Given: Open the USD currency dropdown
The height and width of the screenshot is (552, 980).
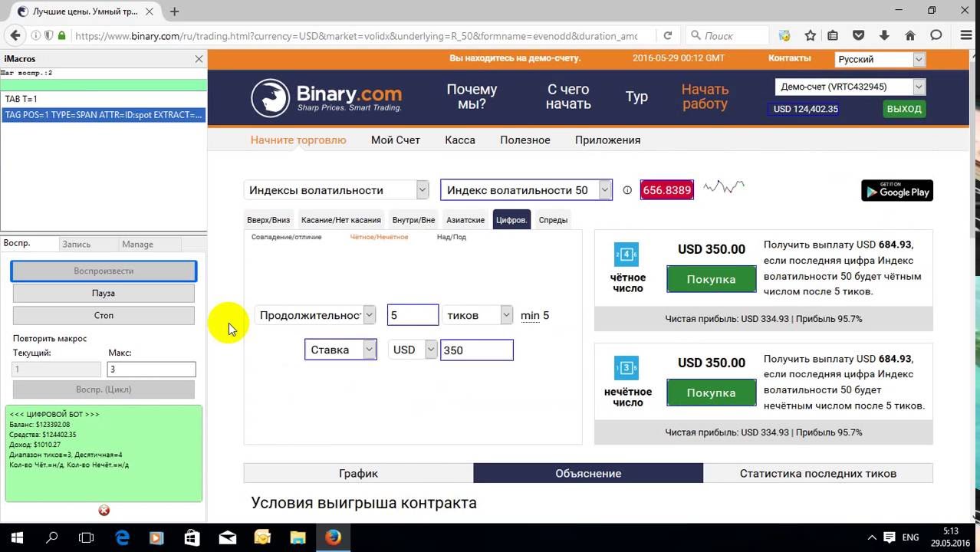Looking at the screenshot, I should tap(413, 350).
